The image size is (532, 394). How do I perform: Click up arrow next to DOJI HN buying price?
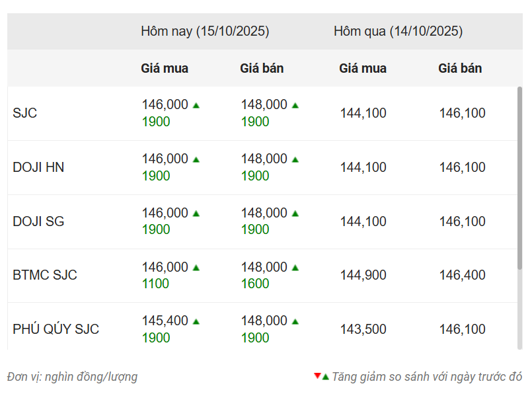[196, 159]
